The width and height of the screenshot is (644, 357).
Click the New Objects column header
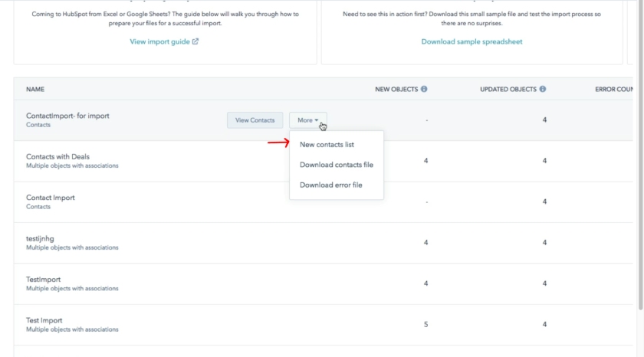click(x=396, y=90)
